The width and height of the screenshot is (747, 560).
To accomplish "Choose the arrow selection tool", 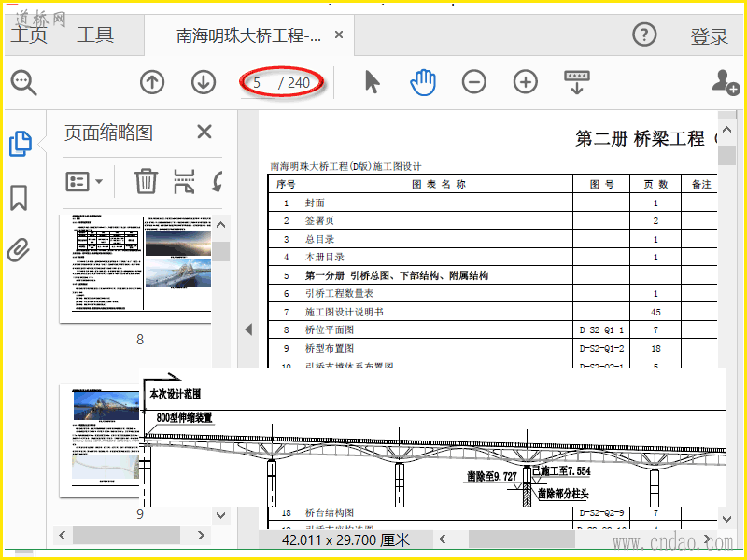I will click(x=372, y=82).
